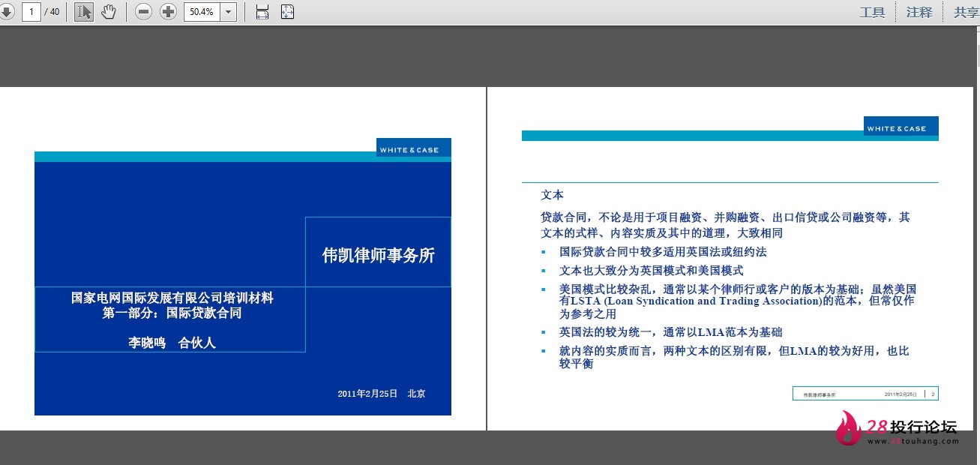Viewport: 980px width, 465px height.
Task: Click the paragraph beginning "贷款合同，不论是用于项目融资"
Action: coord(726,225)
